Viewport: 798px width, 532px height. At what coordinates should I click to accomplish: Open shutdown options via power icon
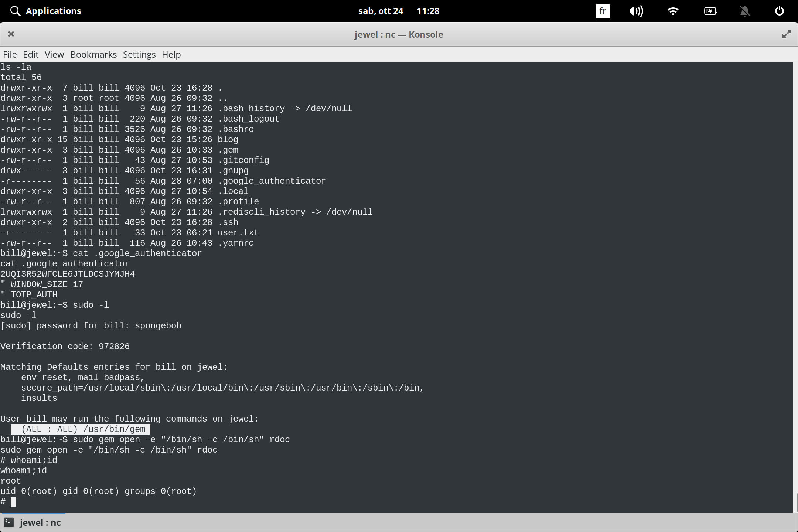(780, 11)
